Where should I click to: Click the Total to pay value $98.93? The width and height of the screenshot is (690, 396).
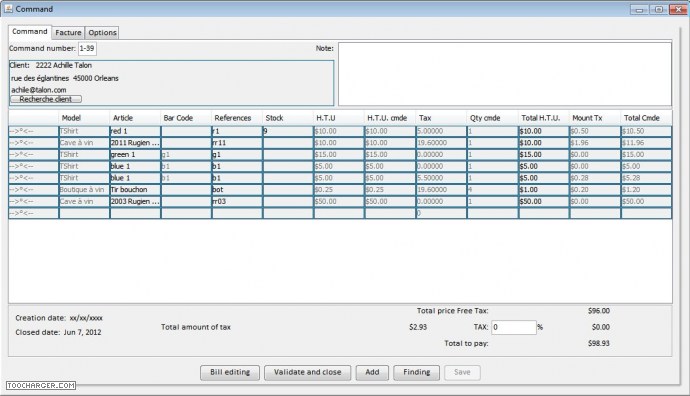point(599,343)
